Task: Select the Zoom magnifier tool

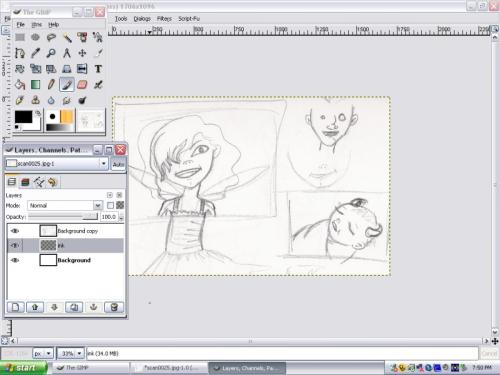Action: pyautogui.click(x=51, y=53)
